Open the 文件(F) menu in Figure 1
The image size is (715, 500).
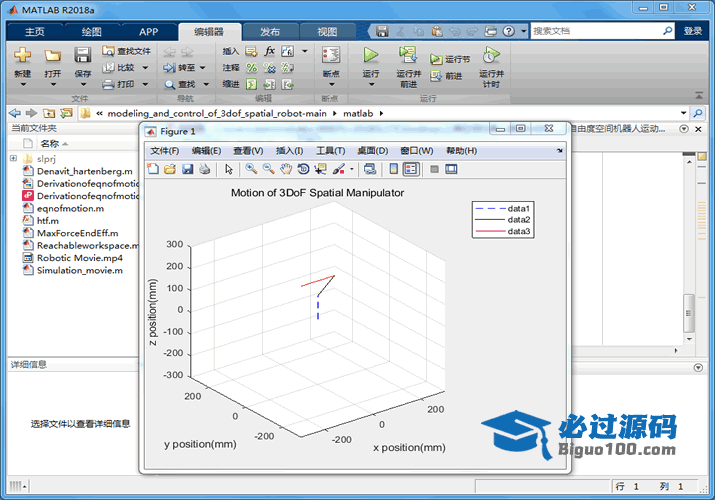(165, 151)
